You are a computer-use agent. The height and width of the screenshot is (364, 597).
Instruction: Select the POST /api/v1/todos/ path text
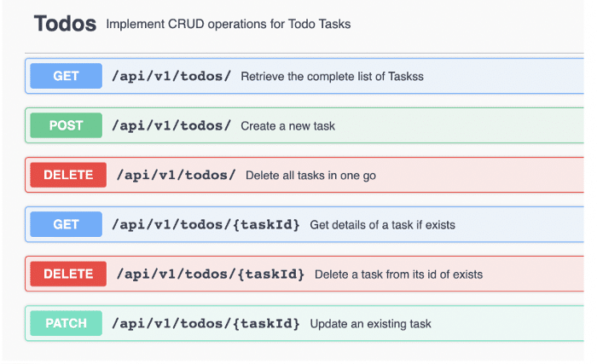[x=171, y=125]
